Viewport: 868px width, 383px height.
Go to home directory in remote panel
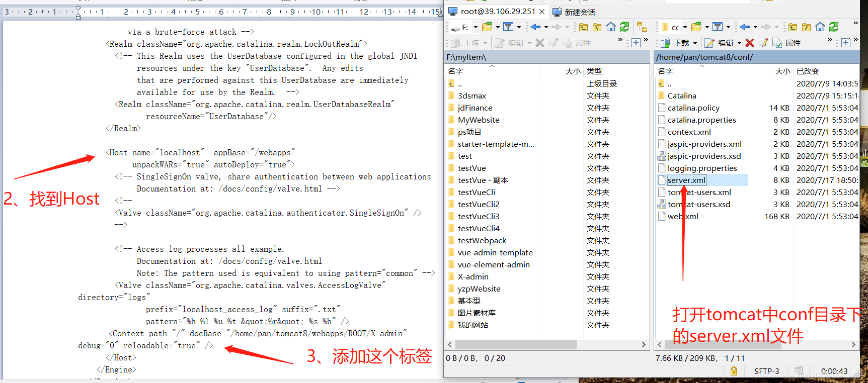click(x=820, y=27)
